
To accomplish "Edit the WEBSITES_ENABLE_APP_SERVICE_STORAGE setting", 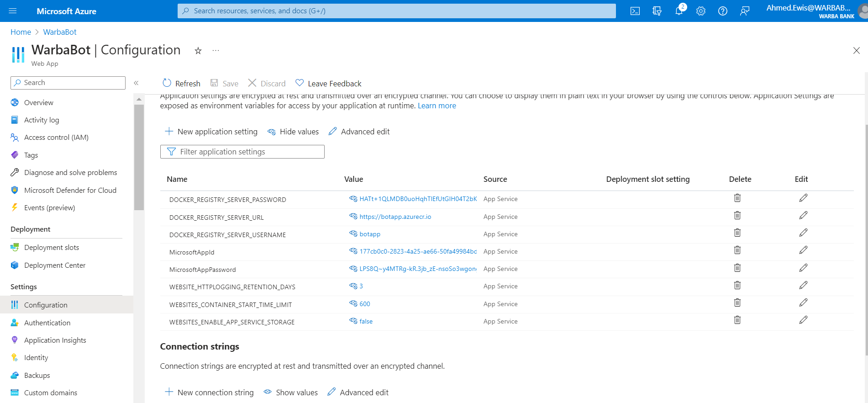I will click(804, 320).
